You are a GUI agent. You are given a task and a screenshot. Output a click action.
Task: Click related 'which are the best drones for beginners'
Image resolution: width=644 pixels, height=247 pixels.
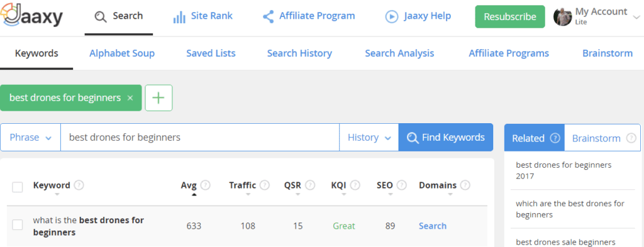tap(570, 209)
